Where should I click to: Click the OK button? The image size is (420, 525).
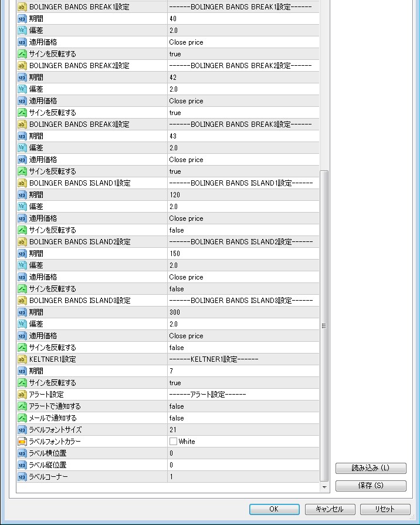(274, 509)
